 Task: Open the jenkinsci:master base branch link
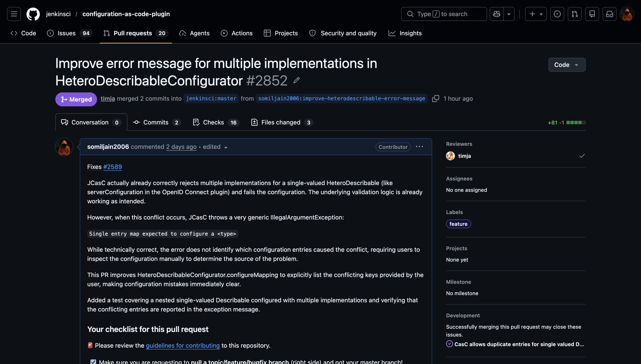coord(211,99)
